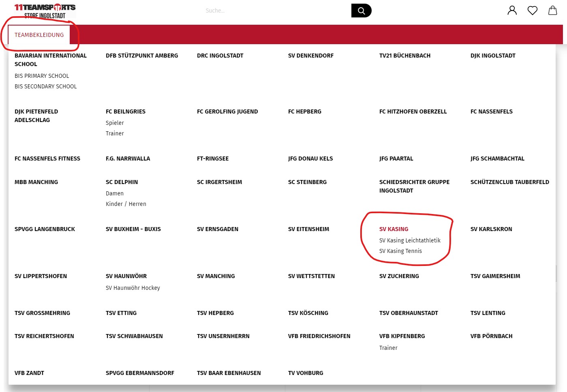Open the wishlist heart icon
Screen dimensions: 567x392
pos(533,11)
